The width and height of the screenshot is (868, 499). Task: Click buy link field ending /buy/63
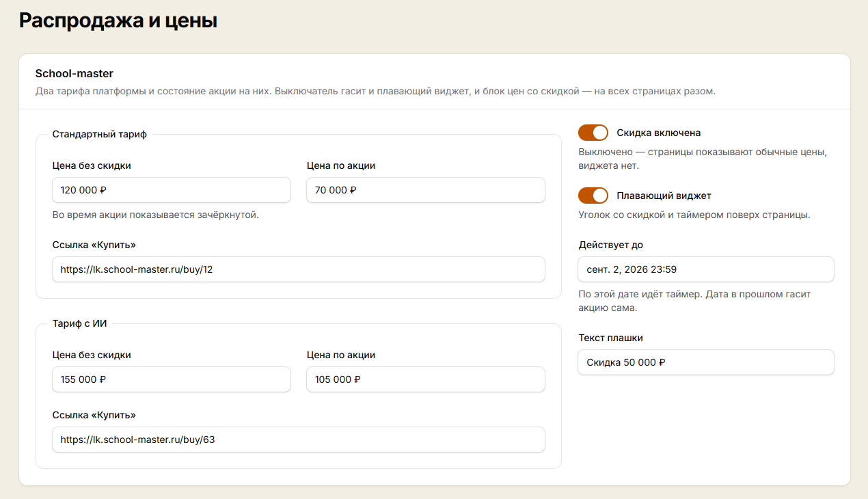coord(299,440)
